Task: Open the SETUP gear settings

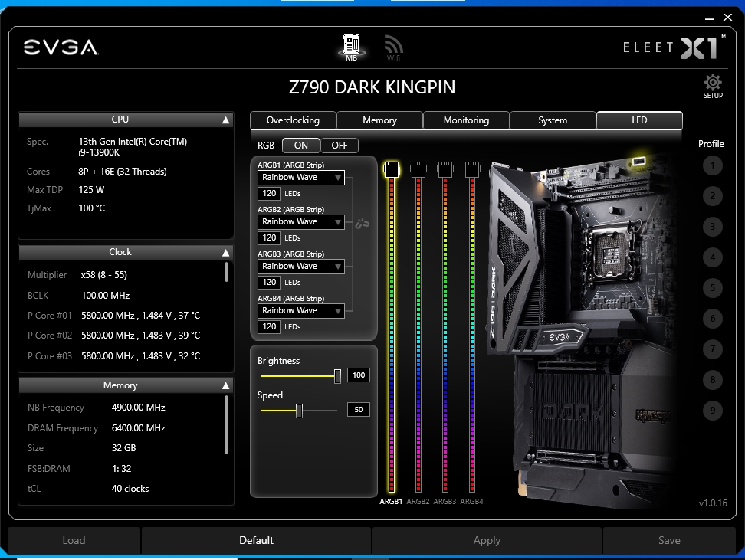Action: 713,86
